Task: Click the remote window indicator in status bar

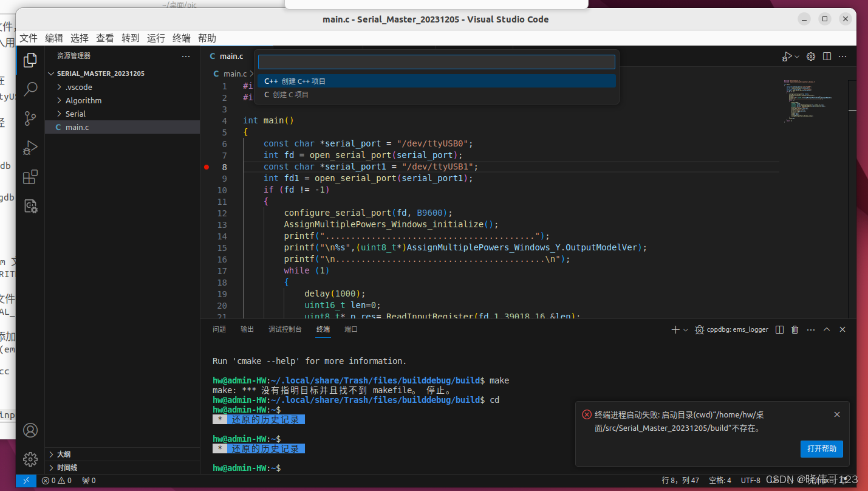Action: point(26,480)
